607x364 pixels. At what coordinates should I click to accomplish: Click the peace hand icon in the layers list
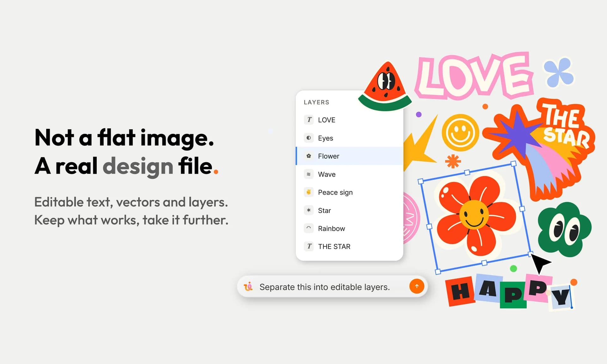coord(309,192)
